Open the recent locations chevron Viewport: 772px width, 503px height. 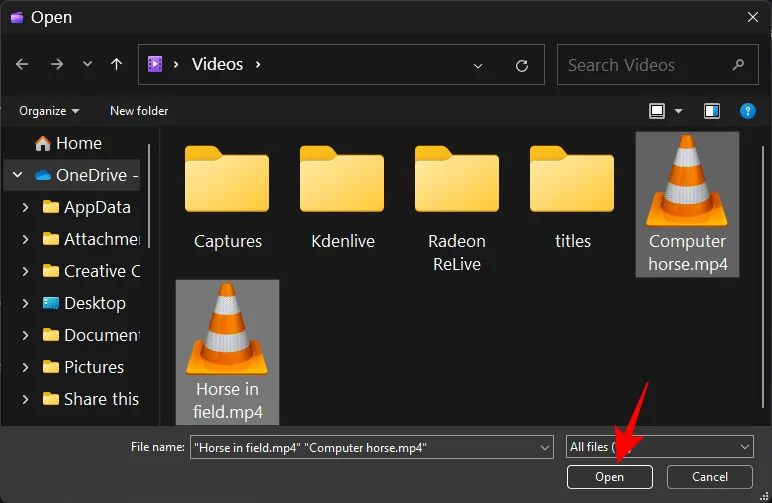coord(87,64)
